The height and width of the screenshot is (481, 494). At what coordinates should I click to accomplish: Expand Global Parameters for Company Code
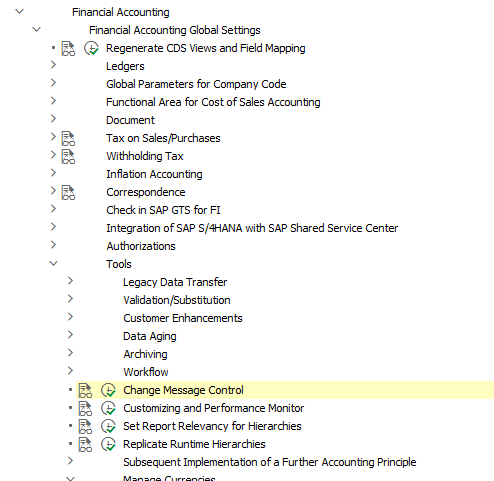(x=53, y=83)
